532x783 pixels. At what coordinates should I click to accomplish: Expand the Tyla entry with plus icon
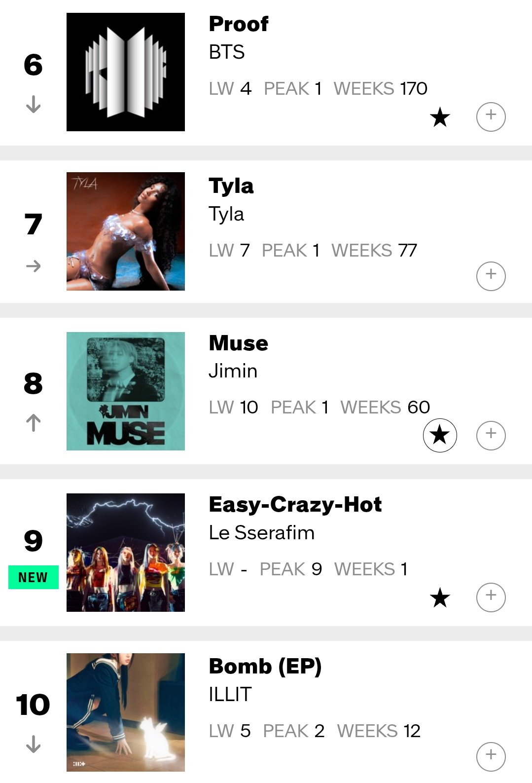point(491,276)
